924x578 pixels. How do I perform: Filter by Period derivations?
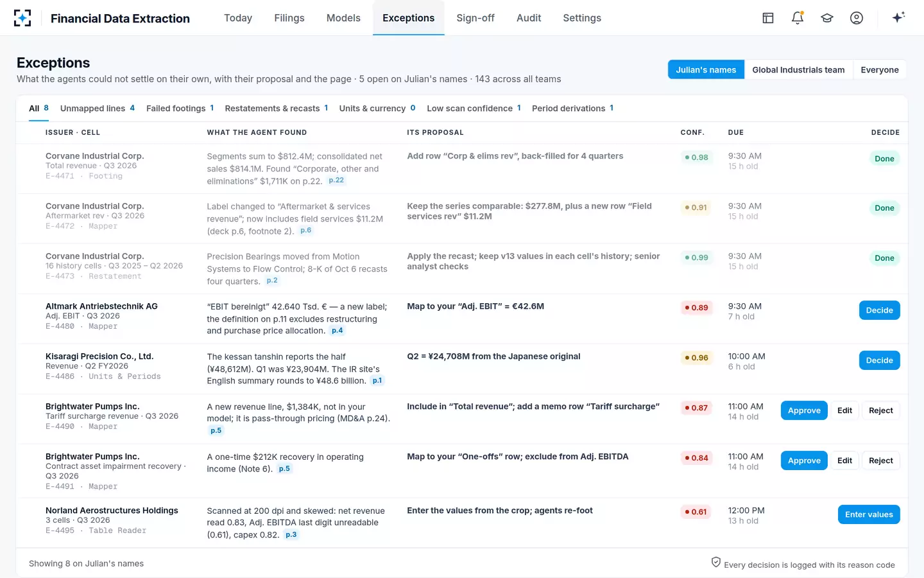(x=573, y=109)
